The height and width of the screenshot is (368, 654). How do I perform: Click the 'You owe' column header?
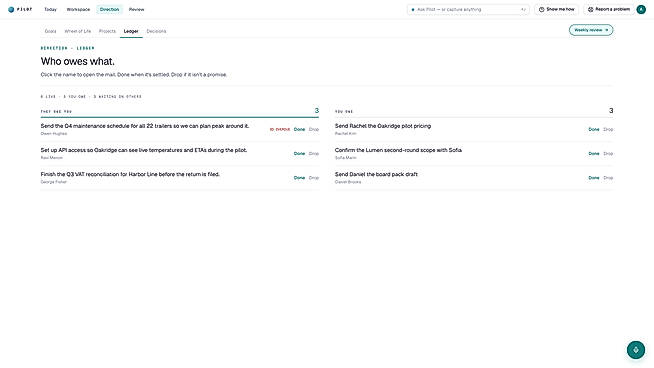click(344, 111)
